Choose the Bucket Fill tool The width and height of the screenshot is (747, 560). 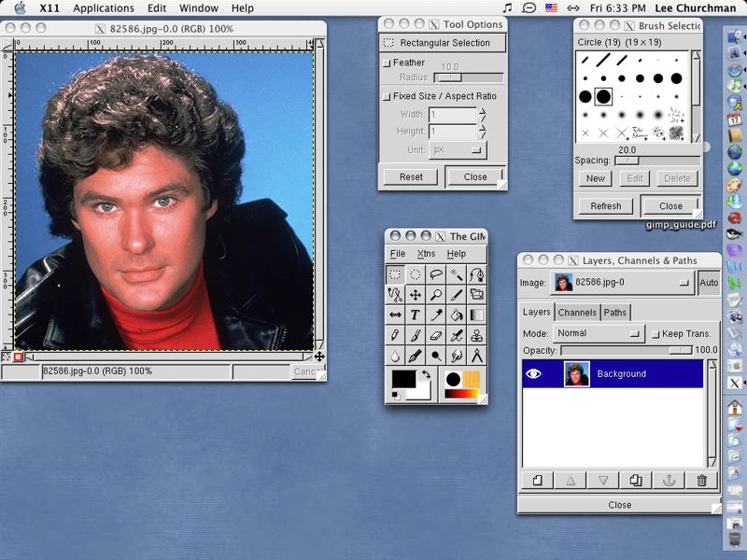(x=457, y=315)
